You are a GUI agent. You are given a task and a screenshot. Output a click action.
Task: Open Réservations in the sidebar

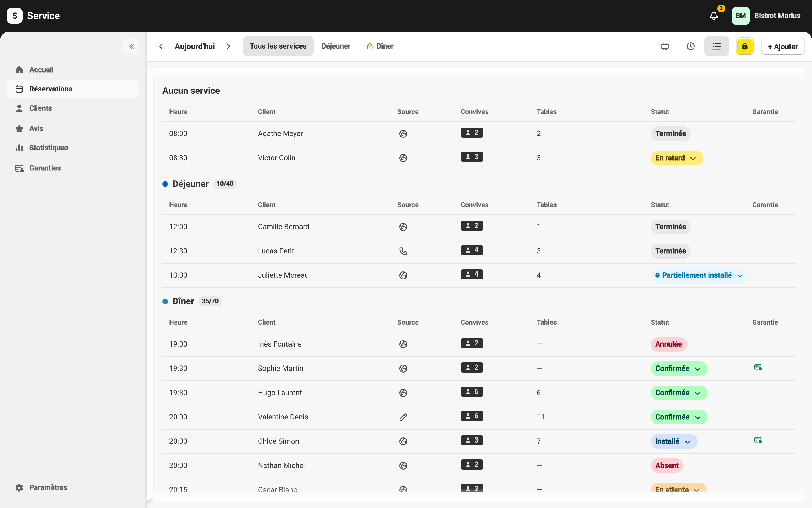(72, 89)
